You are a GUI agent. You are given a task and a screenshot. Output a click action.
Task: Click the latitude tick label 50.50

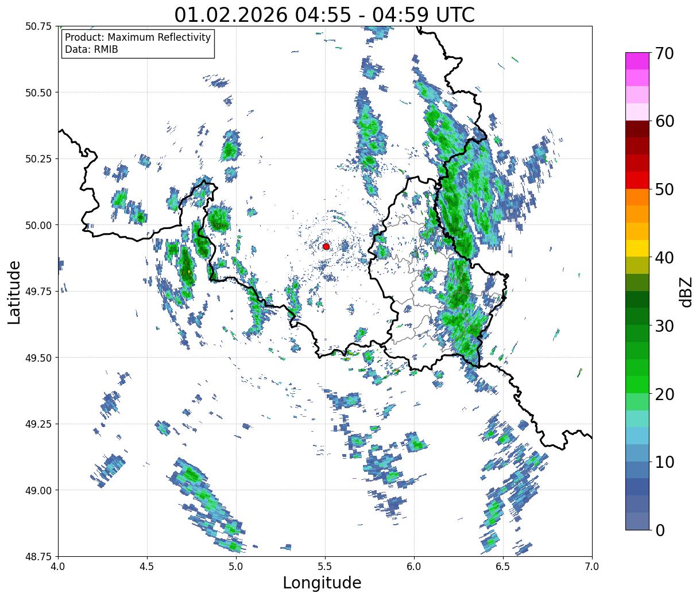pyautogui.click(x=39, y=92)
